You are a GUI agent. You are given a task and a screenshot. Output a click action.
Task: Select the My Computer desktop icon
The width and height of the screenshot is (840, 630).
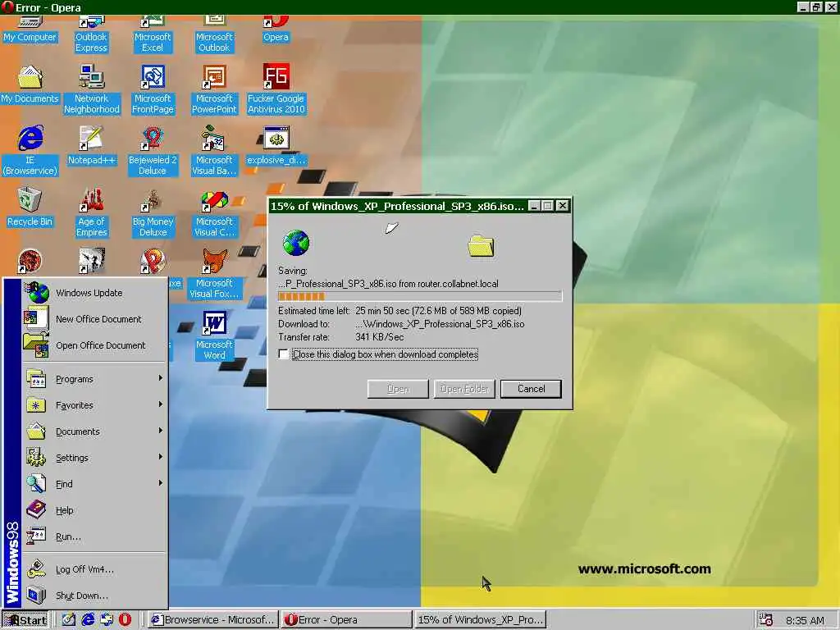[x=30, y=30]
